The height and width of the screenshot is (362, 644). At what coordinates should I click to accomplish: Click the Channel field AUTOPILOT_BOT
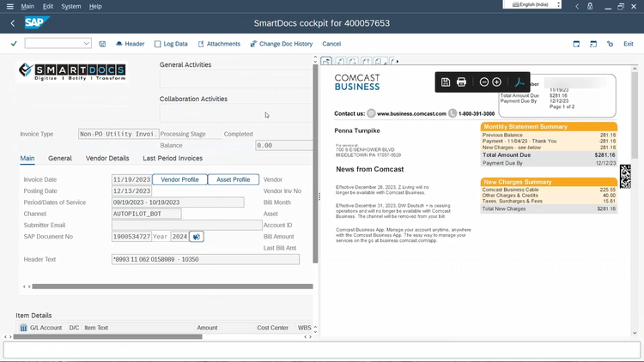[146, 214]
